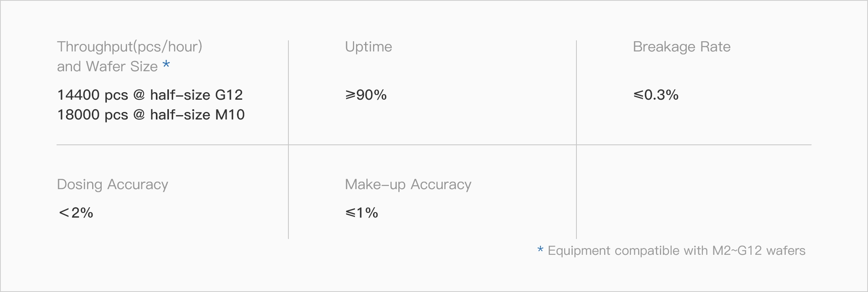868x292 pixels.
Task: Select the ≤1% make-up accuracy value
Action: [361, 213]
